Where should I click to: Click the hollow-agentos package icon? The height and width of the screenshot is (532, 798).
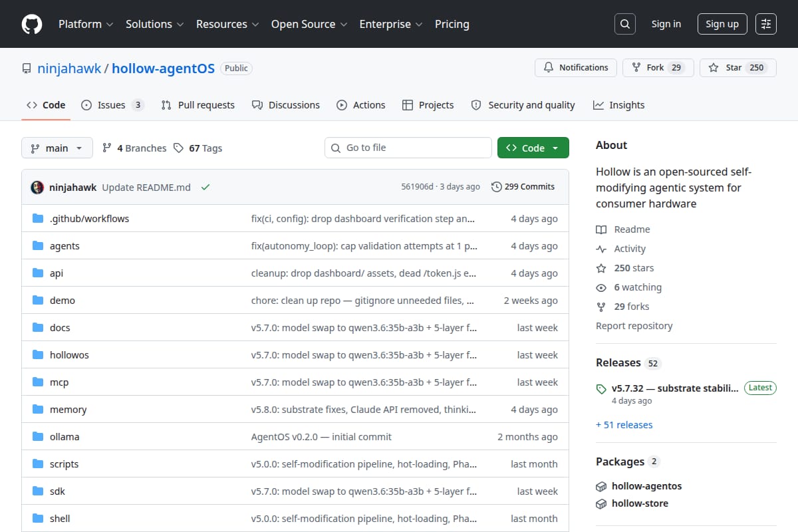coord(601,486)
